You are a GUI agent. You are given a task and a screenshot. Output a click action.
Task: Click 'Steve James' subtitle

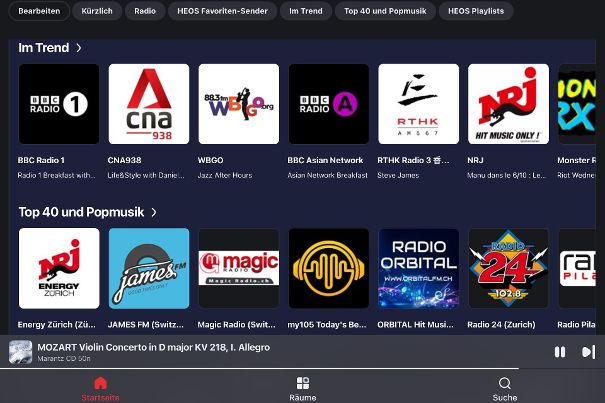398,175
